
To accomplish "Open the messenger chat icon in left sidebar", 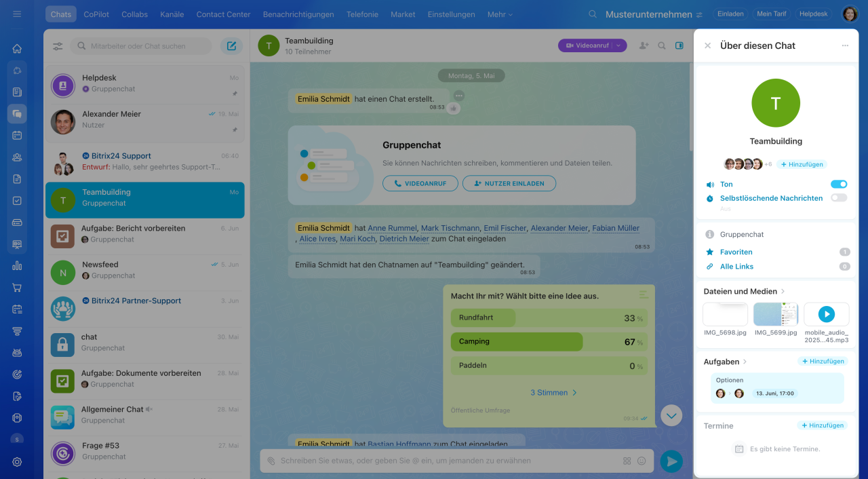I will click(x=17, y=114).
